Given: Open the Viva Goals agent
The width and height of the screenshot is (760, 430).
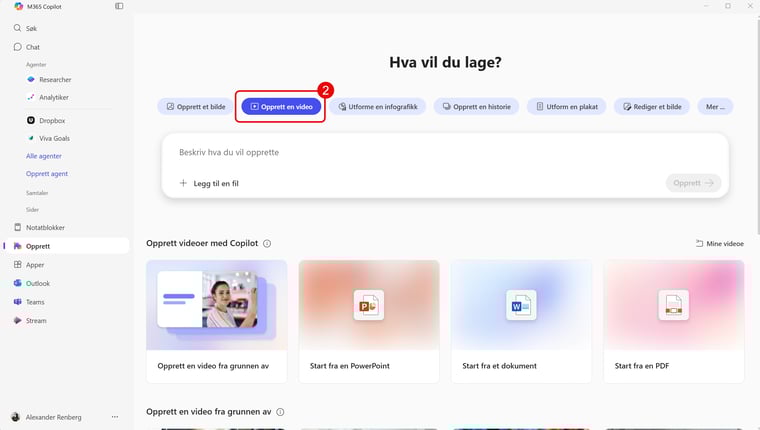Looking at the screenshot, I should tap(48, 138).
